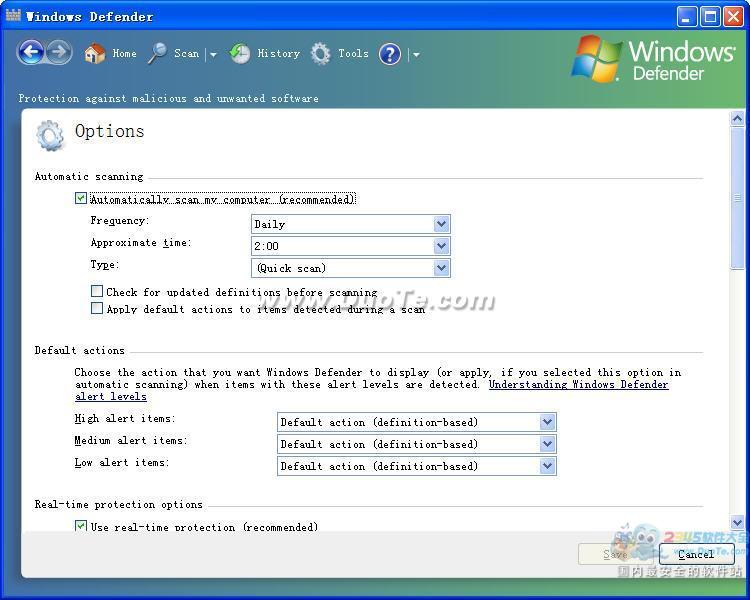750x600 pixels.
Task: Open help with the question mark icon
Action: coord(390,54)
